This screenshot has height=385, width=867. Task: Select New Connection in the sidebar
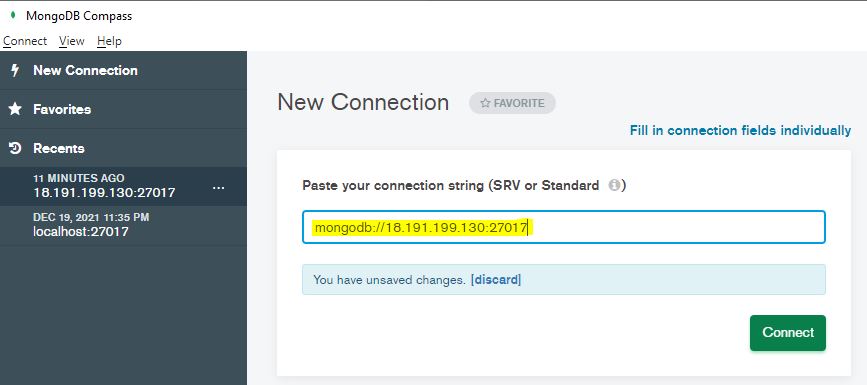pos(123,70)
